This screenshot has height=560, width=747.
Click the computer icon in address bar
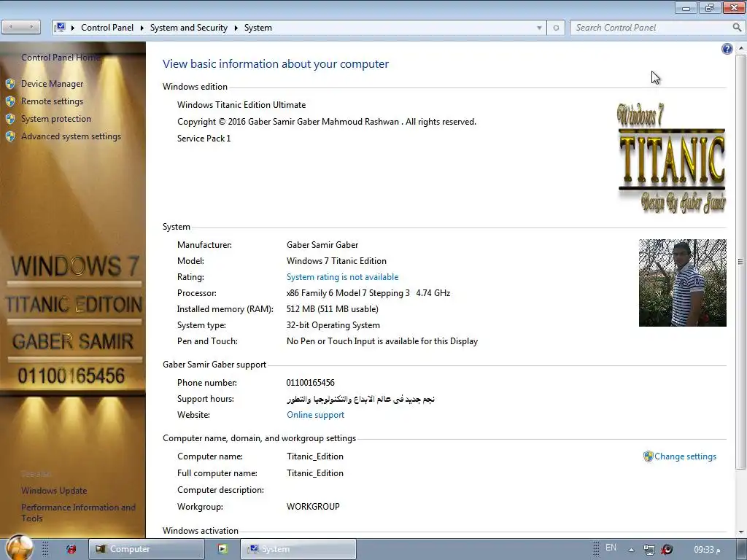pos(60,27)
